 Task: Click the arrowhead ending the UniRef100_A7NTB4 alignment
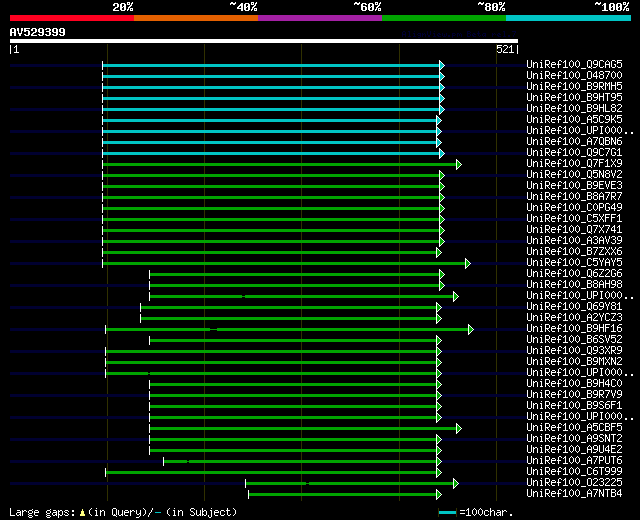point(437,494)
